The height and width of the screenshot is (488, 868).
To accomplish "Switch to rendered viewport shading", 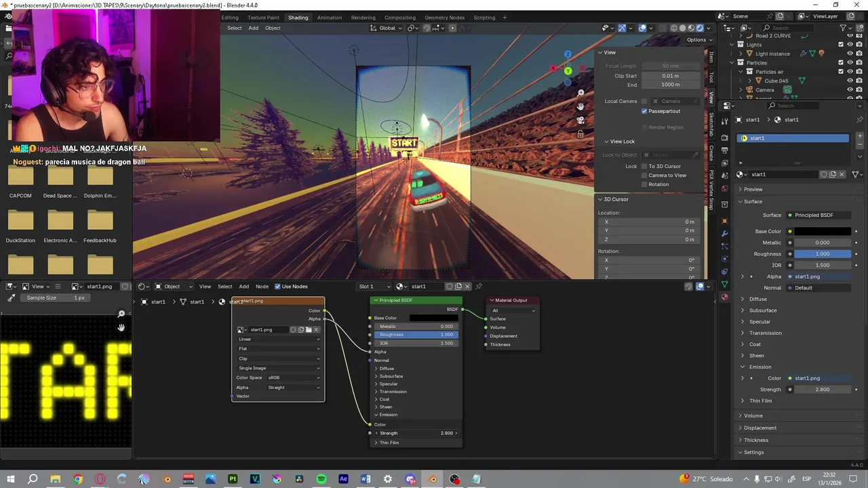I will click(x=700, y=28).
